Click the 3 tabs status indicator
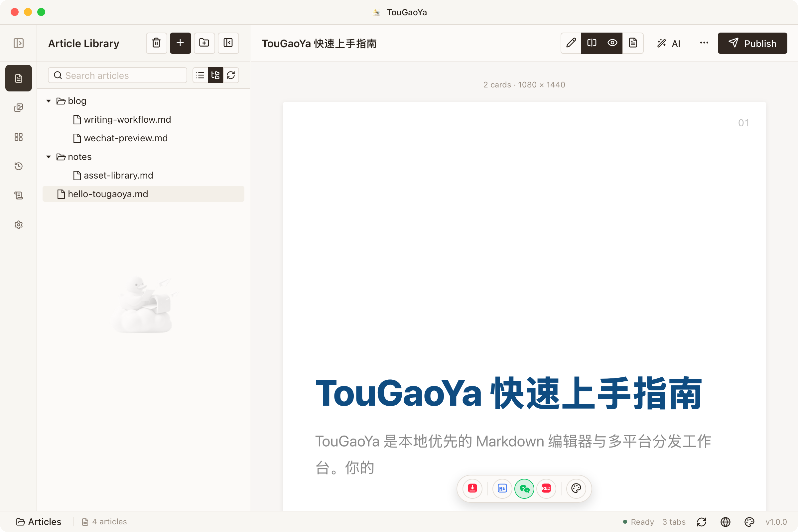The height and width of the screenshot is (532, 798). click(x=674, y=522)
